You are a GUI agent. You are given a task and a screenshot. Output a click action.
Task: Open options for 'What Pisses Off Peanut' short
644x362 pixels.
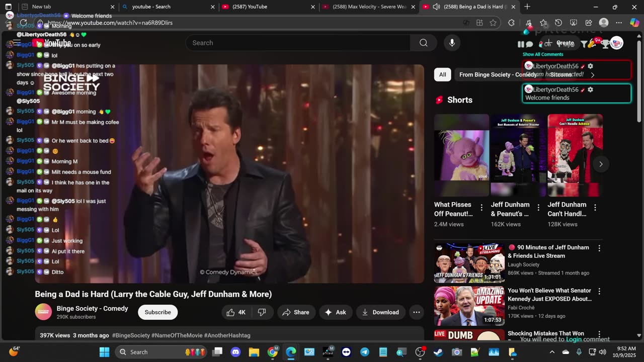point(481,208)
